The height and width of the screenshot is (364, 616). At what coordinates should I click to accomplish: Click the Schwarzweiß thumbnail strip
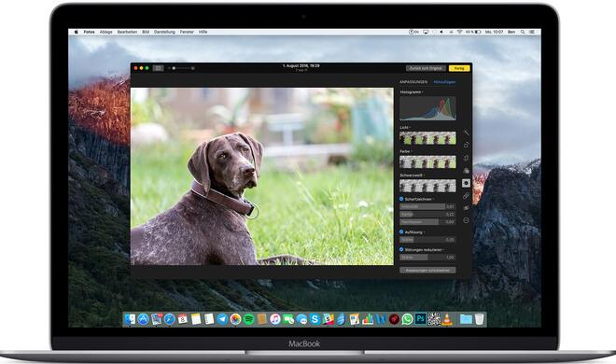click(427, 186)
